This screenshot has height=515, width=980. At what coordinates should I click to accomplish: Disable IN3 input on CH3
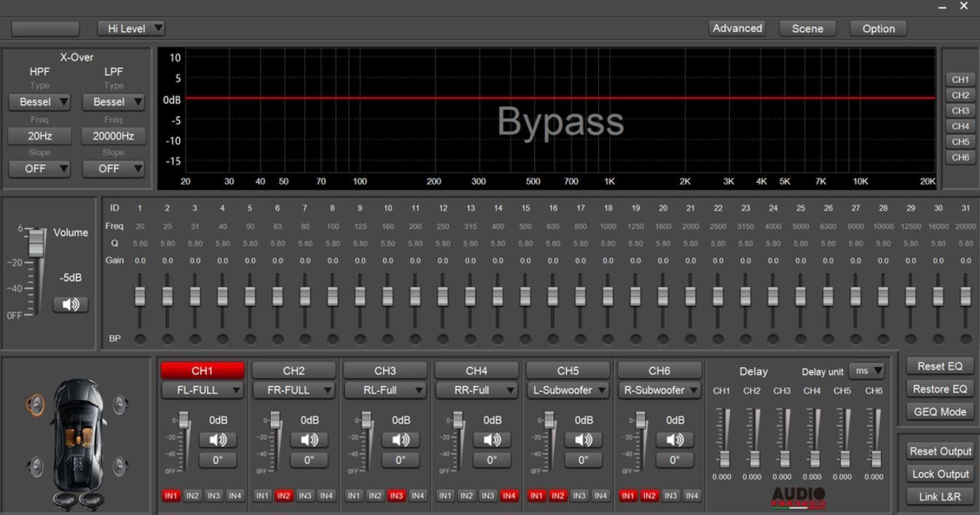point(396,495)
